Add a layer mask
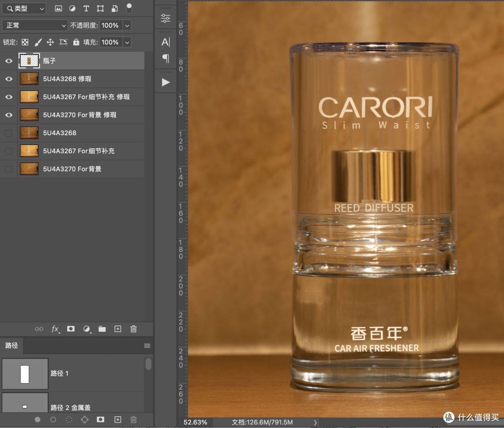 pos(71,329)
